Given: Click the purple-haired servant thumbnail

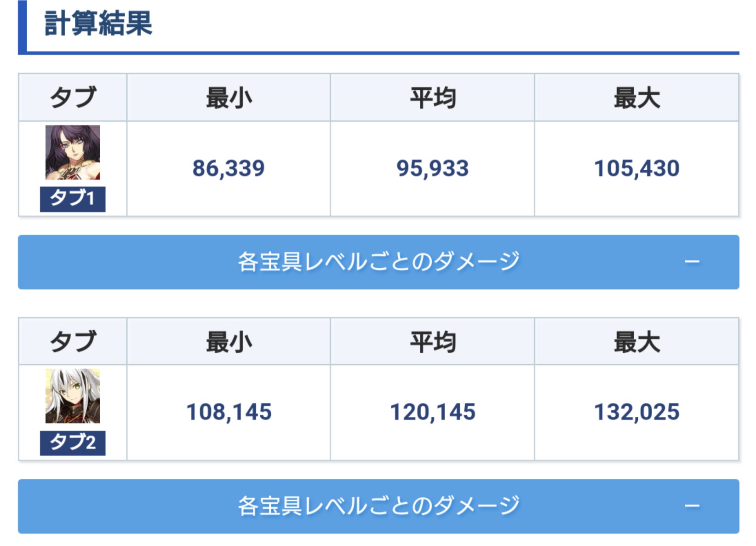Looking at the screenshot, I should tap(73, 152).
